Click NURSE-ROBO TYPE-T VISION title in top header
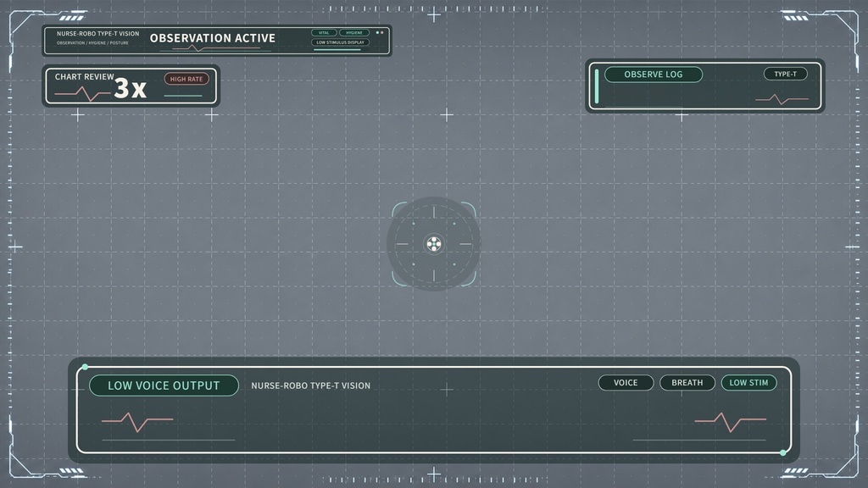This screenshot has height=488, width=868. click(x=98, y=34)
